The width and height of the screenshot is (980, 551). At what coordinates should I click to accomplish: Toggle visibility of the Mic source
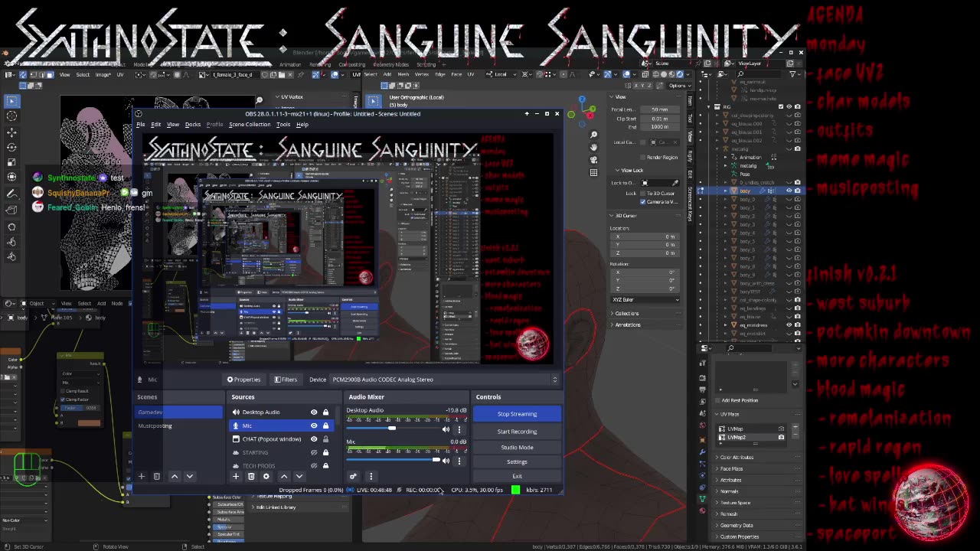coord(314,425)
